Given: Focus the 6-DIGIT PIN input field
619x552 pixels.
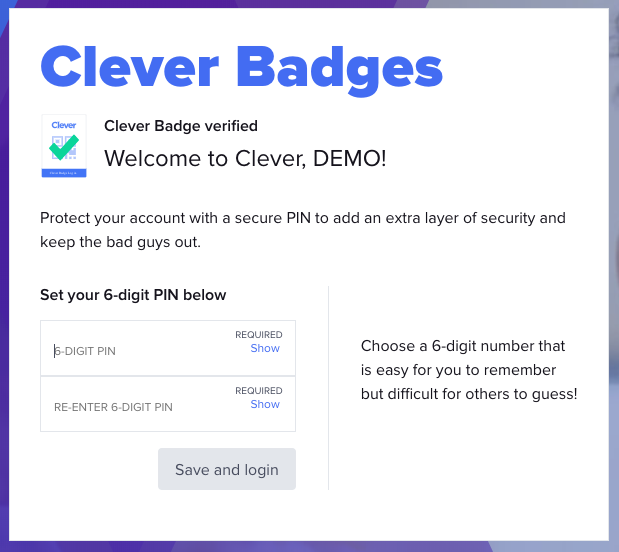Looking at the screenshot, I should pos(140,351).
